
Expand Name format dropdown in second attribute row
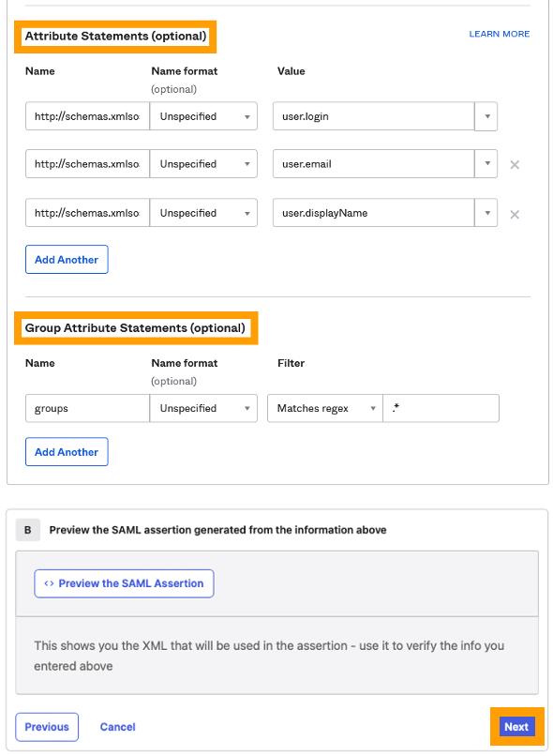pos(203,163)
